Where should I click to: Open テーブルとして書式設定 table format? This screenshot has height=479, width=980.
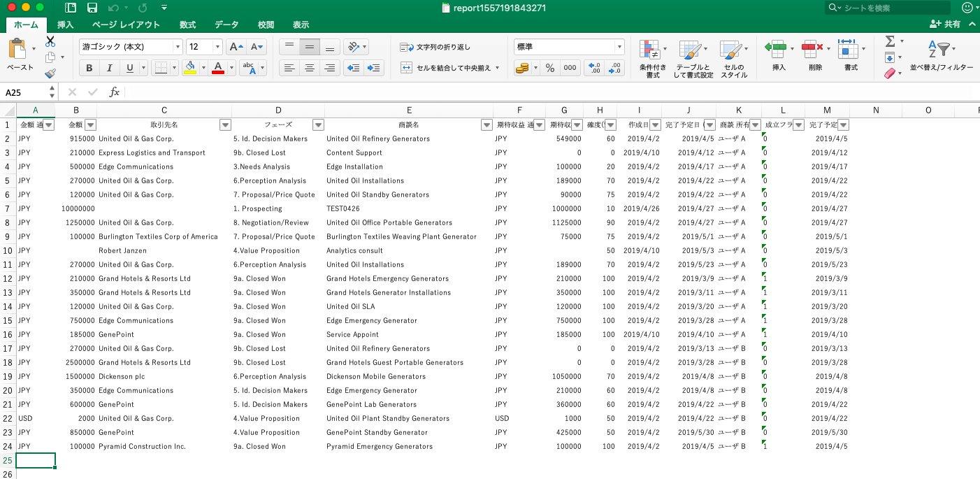point(693,59)
